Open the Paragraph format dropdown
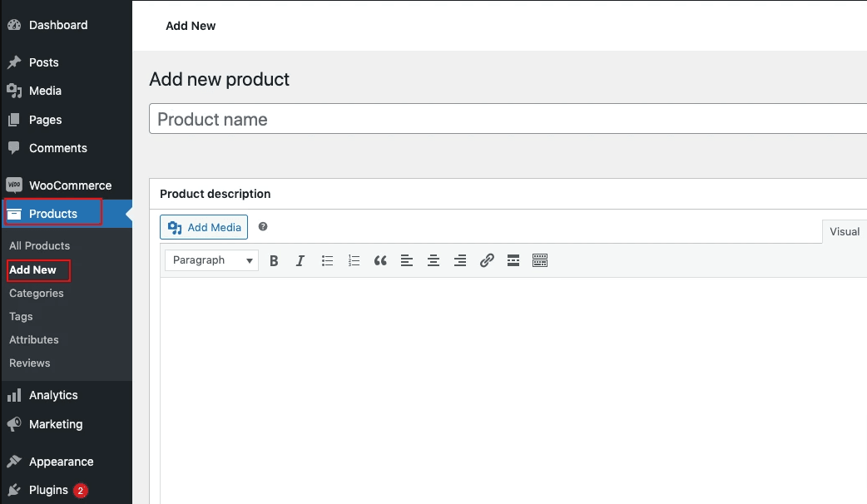This screenshot has width=867, height=504. (x=212, y=260)
